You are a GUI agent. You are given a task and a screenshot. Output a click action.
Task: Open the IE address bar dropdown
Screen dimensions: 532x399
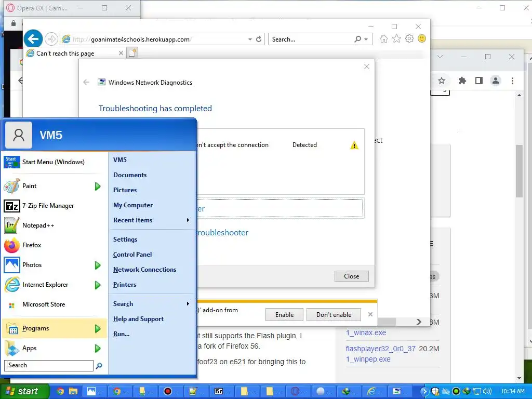coord(250,39)
